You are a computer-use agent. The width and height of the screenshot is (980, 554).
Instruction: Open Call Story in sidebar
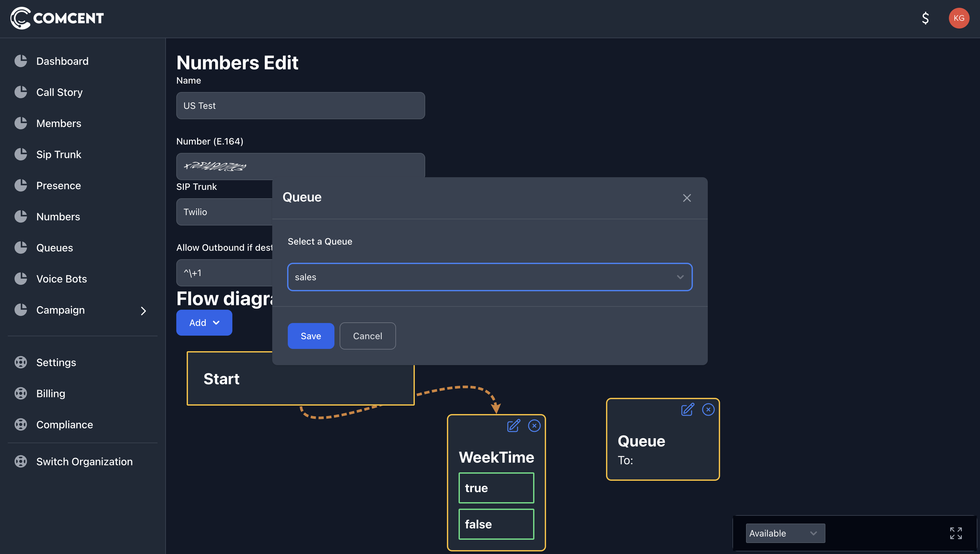[x=59, y=92]
